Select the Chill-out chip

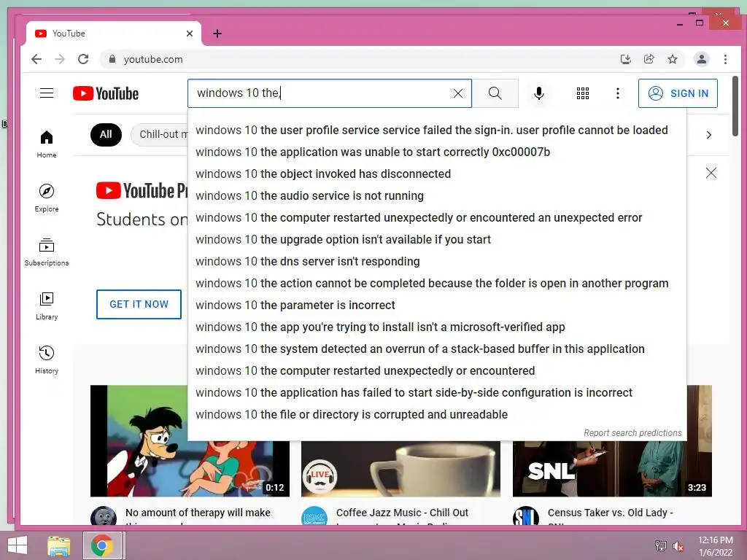(160, 134)
